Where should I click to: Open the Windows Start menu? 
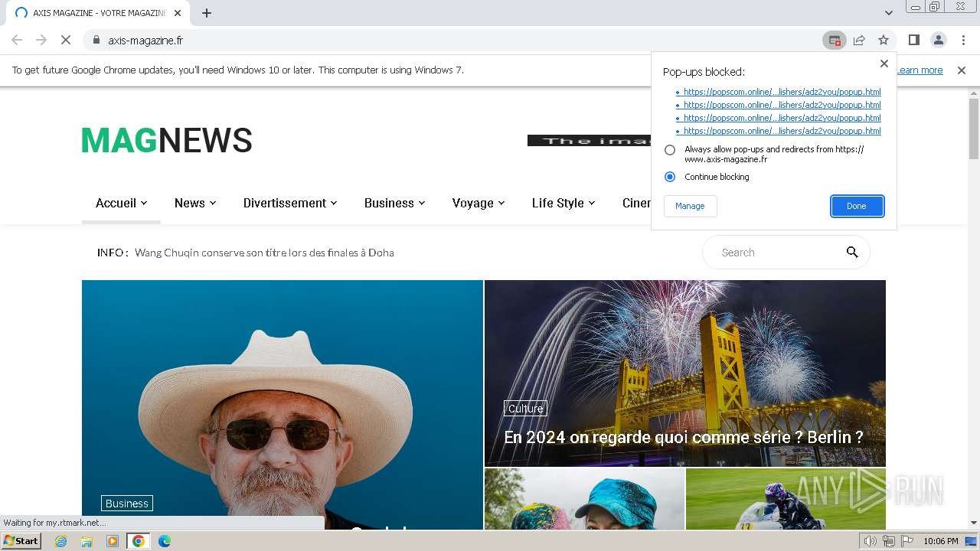(x=21, y=540)
